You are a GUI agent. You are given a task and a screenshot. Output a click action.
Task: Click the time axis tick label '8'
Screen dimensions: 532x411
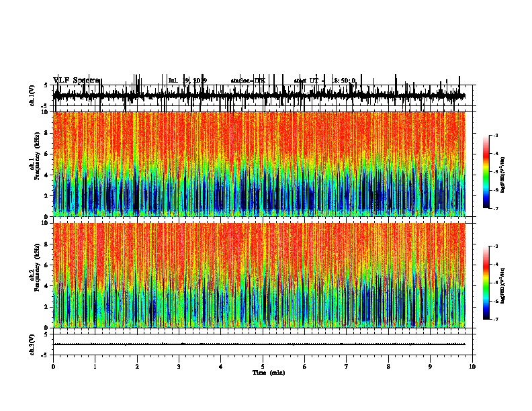(388, 367)
